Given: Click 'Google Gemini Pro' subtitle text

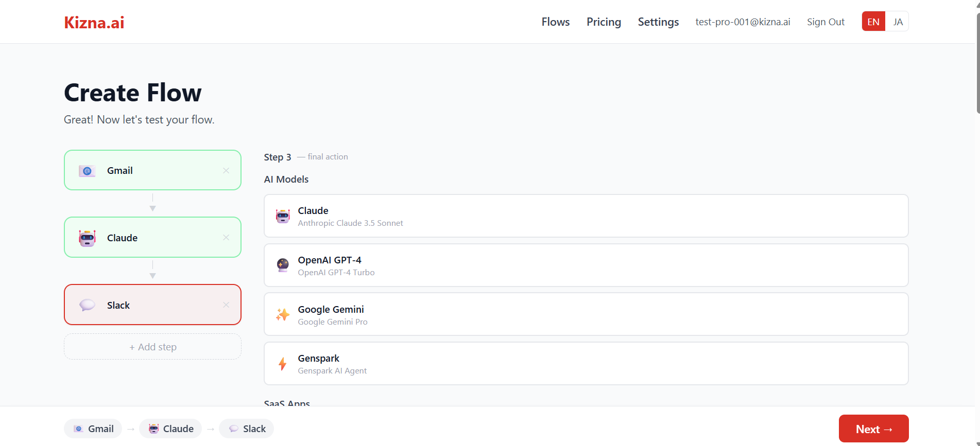Looking at the screenshot, I should pyautogui.click(x=333, y=322).
